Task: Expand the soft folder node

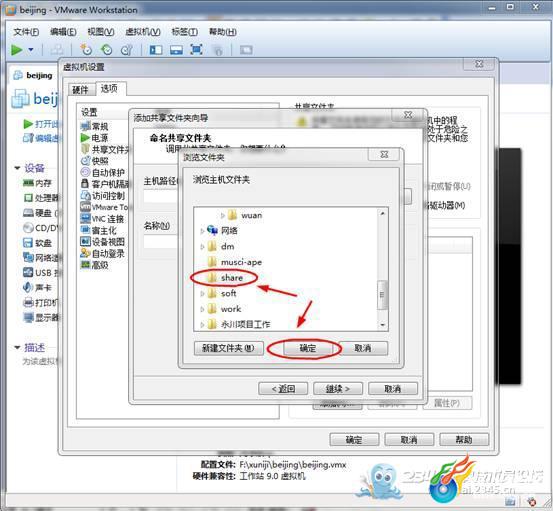Action: tap(202, 293)
